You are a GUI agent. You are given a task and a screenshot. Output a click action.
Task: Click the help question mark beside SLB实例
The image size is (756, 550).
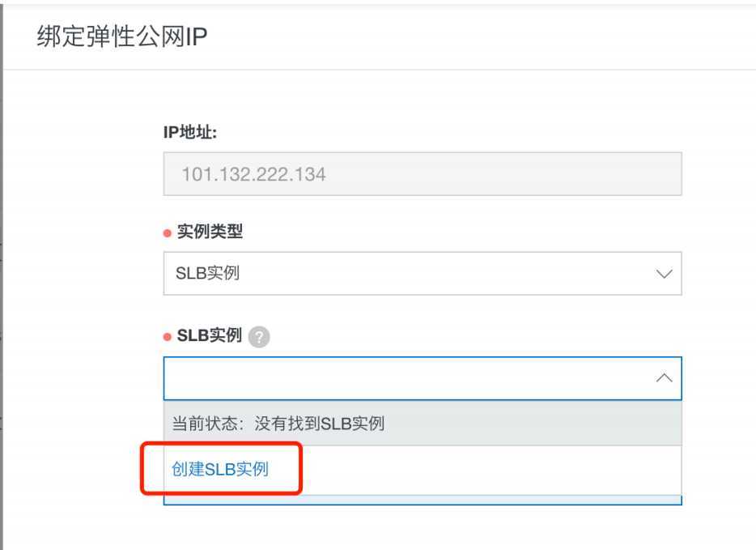point(259,336)
